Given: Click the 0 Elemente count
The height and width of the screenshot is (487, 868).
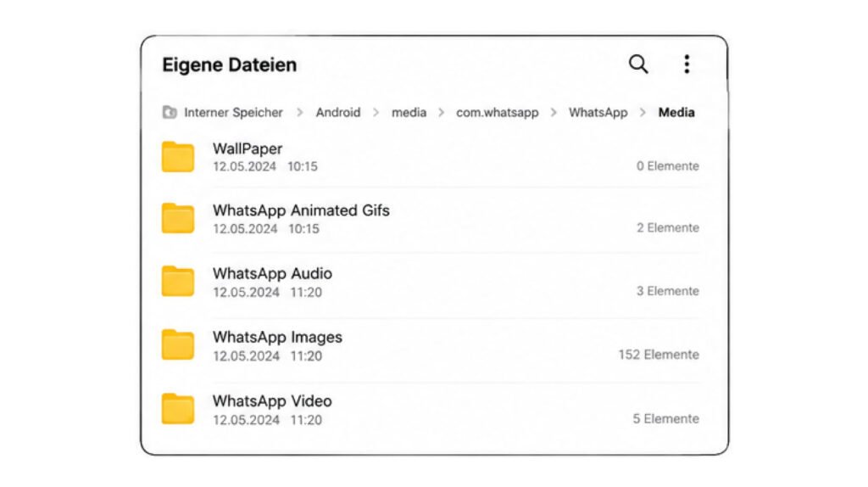Looking at the screenshot, I should pyautogui.click(x=668, y=165).
